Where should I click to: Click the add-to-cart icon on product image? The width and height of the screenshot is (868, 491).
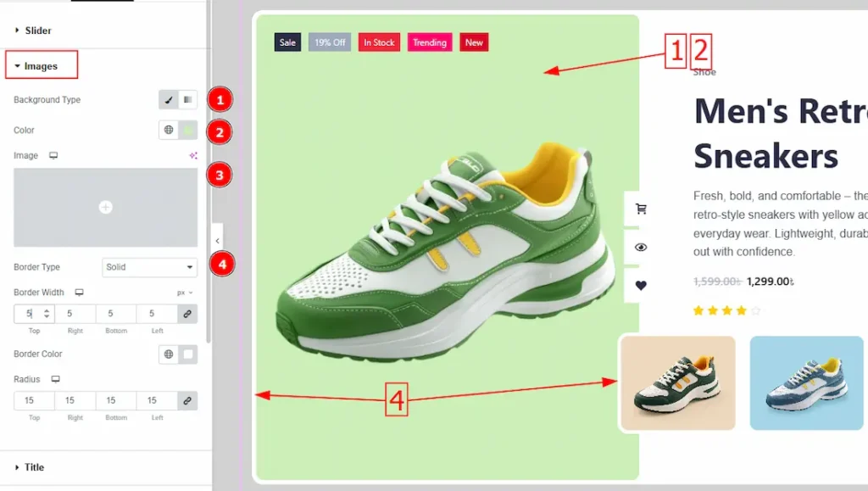tap(641, 209)
